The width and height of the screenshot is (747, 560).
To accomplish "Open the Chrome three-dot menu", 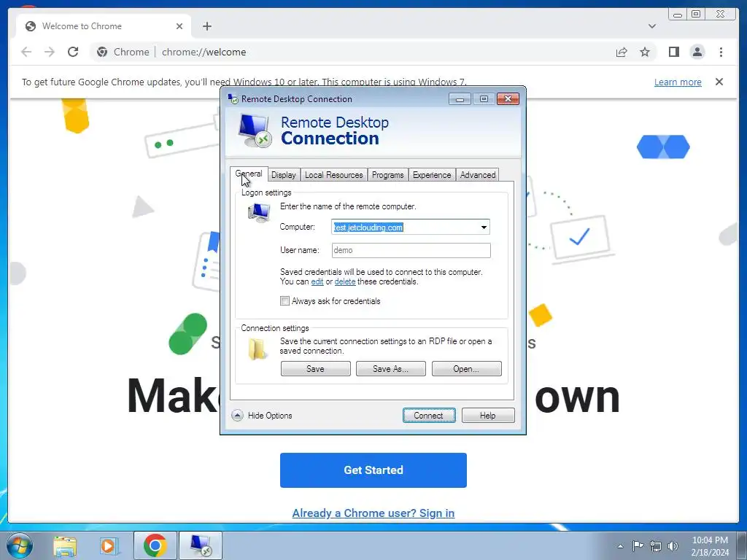I will 721,52.
